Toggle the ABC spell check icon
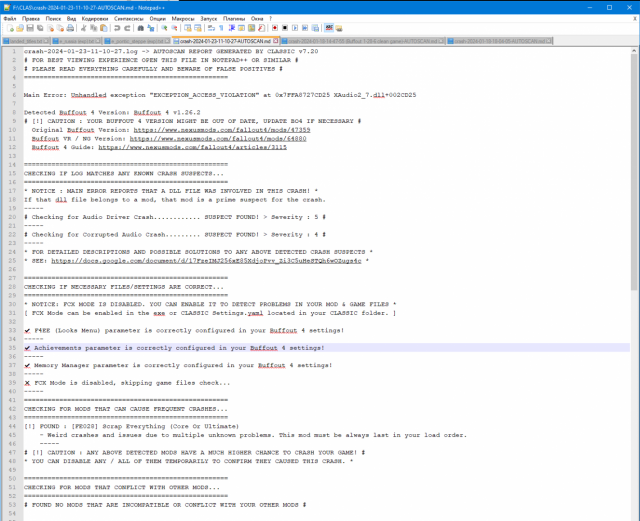640x521 pixels. click(x=329, y=28)
